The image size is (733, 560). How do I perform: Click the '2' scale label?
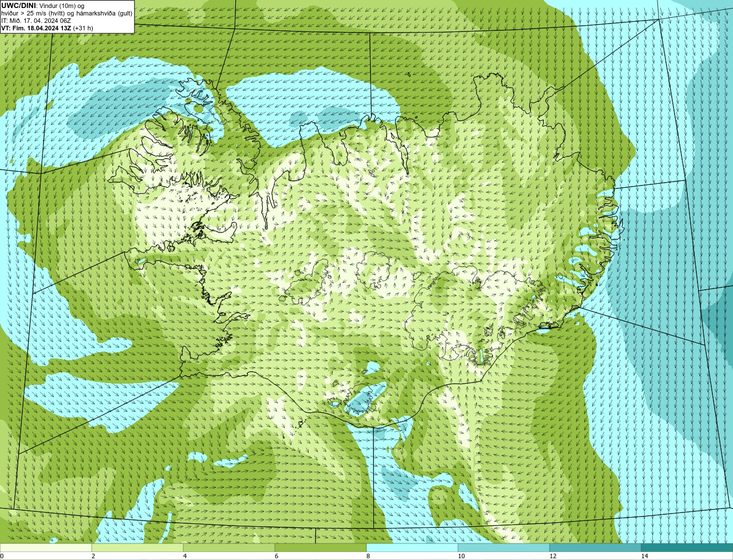coord(93,556)
